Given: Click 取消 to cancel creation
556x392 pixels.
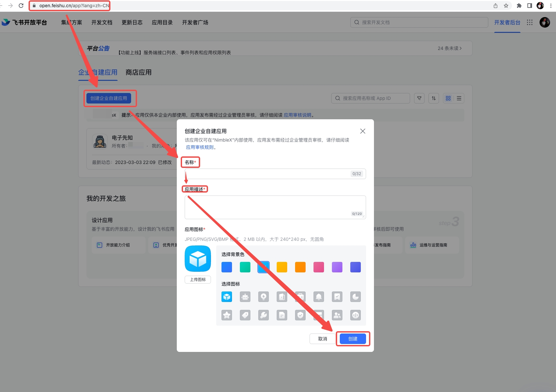Looking at the screenshot, I should [x=323, y=339].
